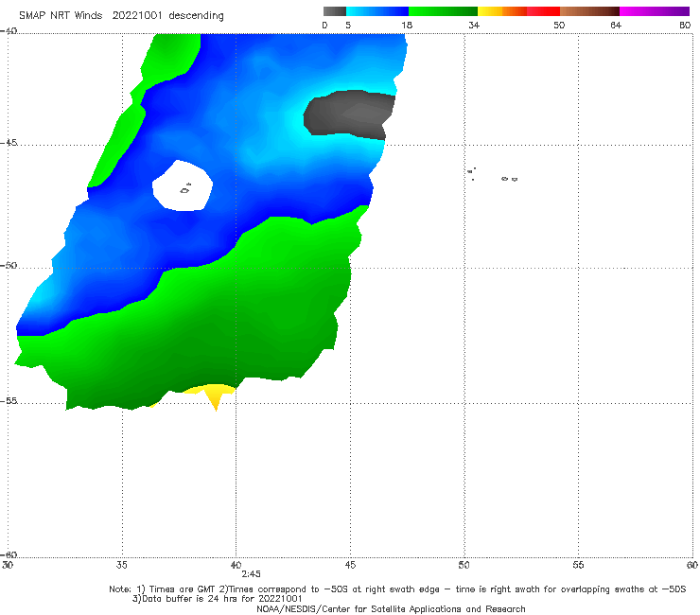Click the green 18–34 segment of the colorbar
This screenshot has width=700, height=615.
(x=443, y=11)
